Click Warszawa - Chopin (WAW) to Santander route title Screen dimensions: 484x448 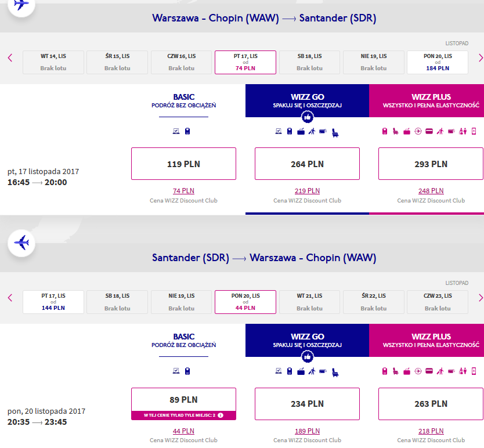point(264,18)
